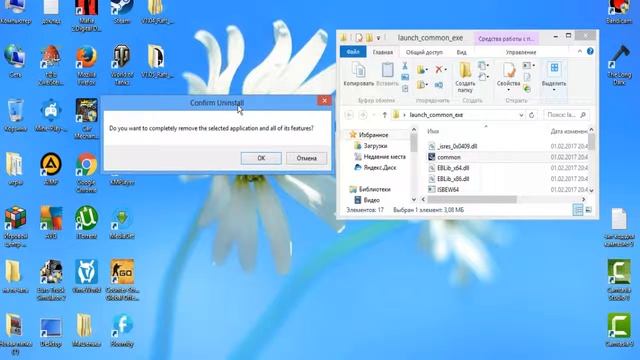Go up one folder level arrow
The width and height of the screenshot is (640, 360).
[x=384, y=115]
